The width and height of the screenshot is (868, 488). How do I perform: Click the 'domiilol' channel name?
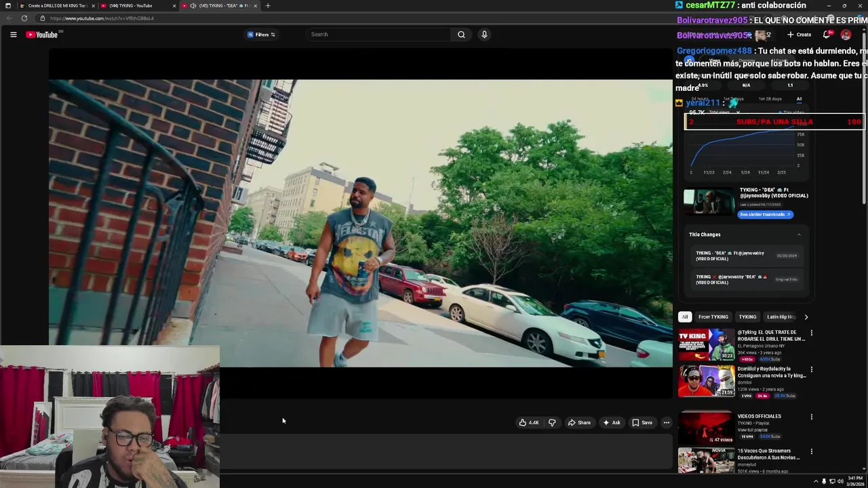pyautogui.click(x=745, y=382)
